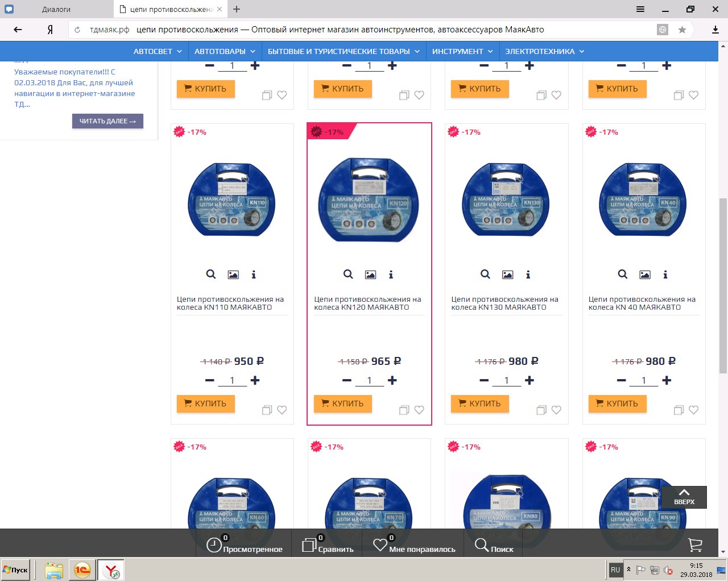Image resolution: width=728 pixels, height=582 pixels.
Task: Open file explorer from taskbar
Action: tap(54, 569)
